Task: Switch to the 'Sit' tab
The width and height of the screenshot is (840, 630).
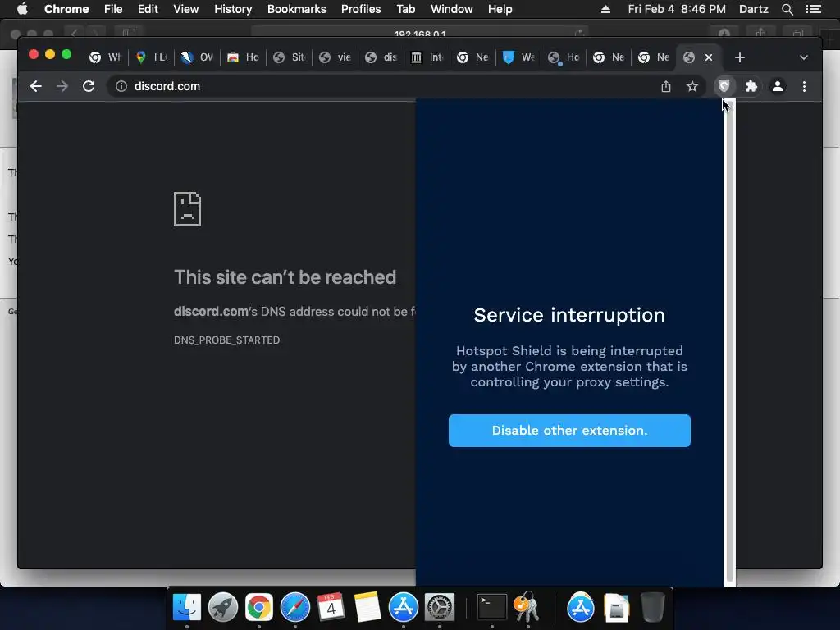Action: click(290, 57)
